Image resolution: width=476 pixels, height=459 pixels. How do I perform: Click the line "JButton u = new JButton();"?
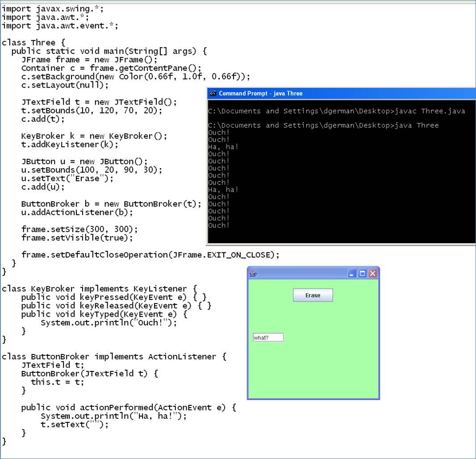tap(84, 162)
